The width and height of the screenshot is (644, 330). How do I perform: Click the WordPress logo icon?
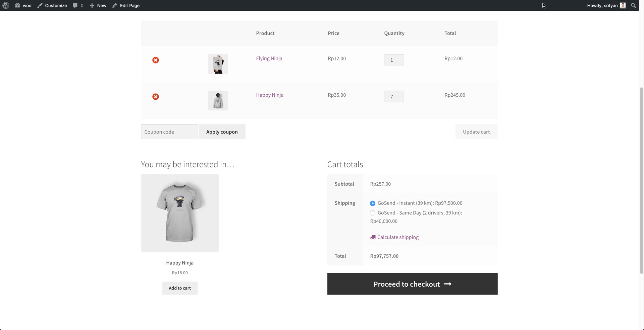coord(6,5)
